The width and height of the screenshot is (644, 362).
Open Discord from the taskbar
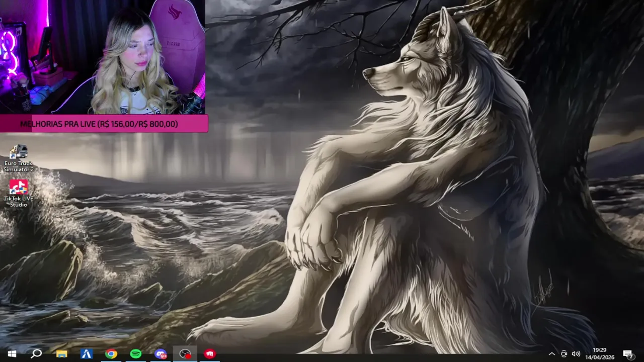click(x=160, y=354)
